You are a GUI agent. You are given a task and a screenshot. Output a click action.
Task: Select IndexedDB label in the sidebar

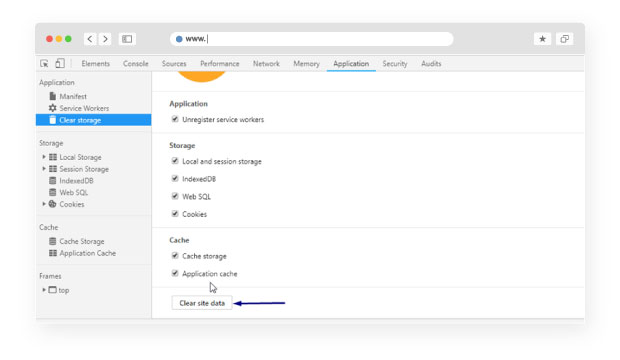pos(76,181)
